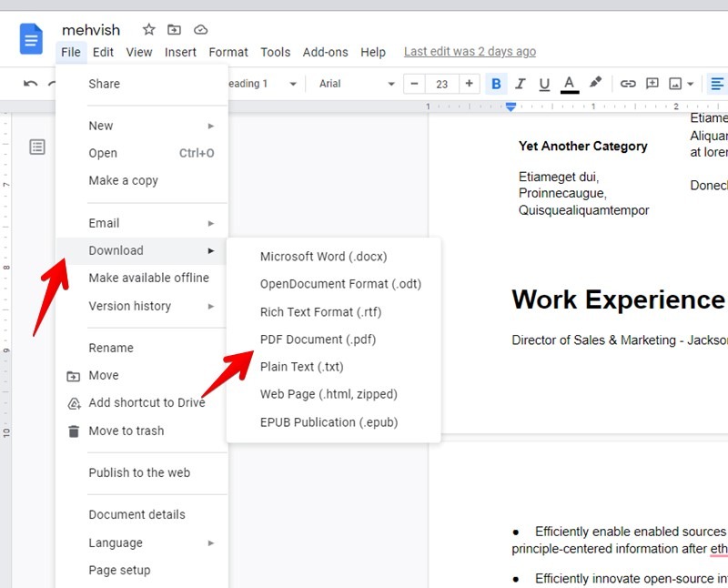728x588 pixels.
Task: Add a comment using the toolbar icon
Action: 652,83
